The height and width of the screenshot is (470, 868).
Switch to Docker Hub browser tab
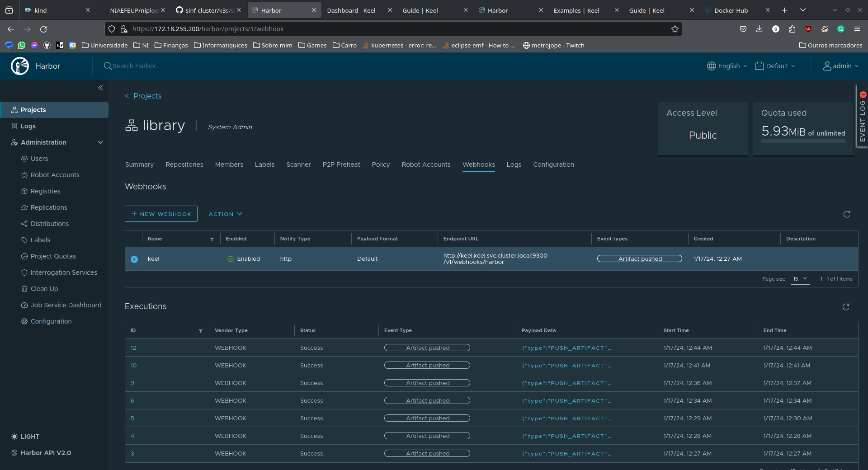click(x=737, y=10)
